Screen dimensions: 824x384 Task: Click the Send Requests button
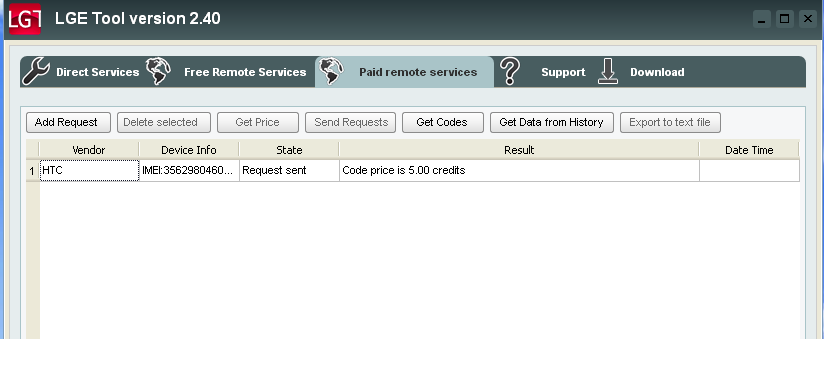pyautogui.click(x=351, y=122)
